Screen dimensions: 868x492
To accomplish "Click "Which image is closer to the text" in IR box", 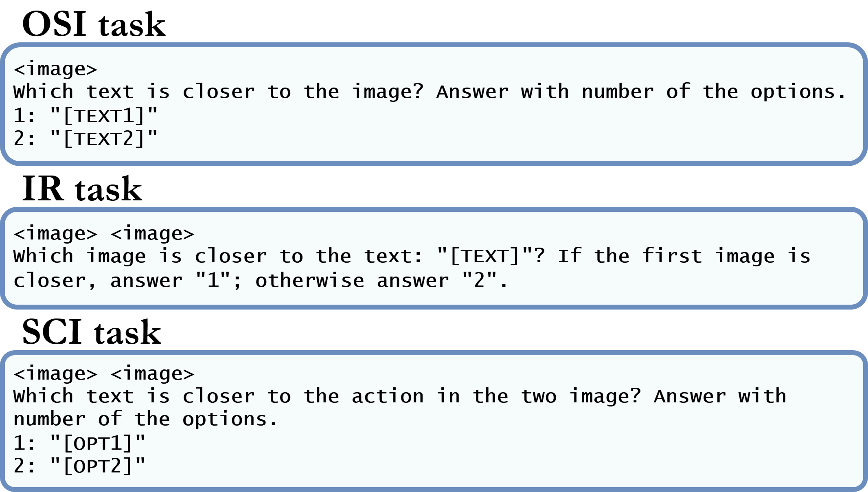I will click(x=218, y=257).
